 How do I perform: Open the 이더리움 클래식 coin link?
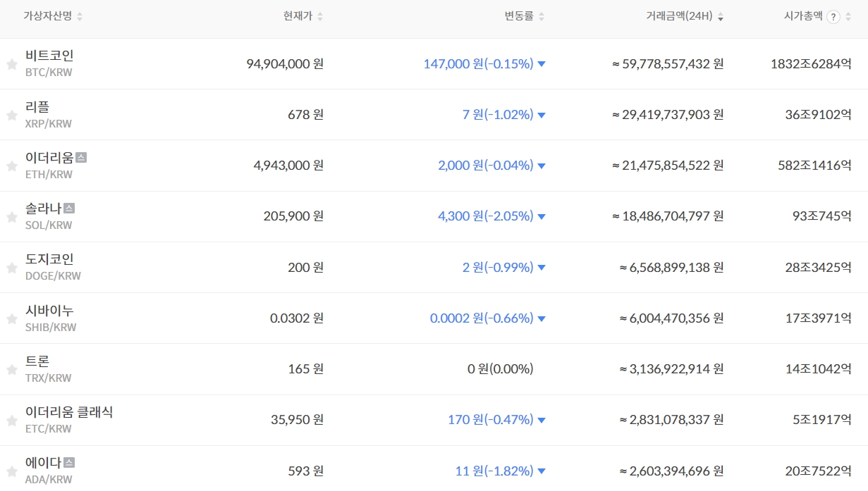coord(69,412)
